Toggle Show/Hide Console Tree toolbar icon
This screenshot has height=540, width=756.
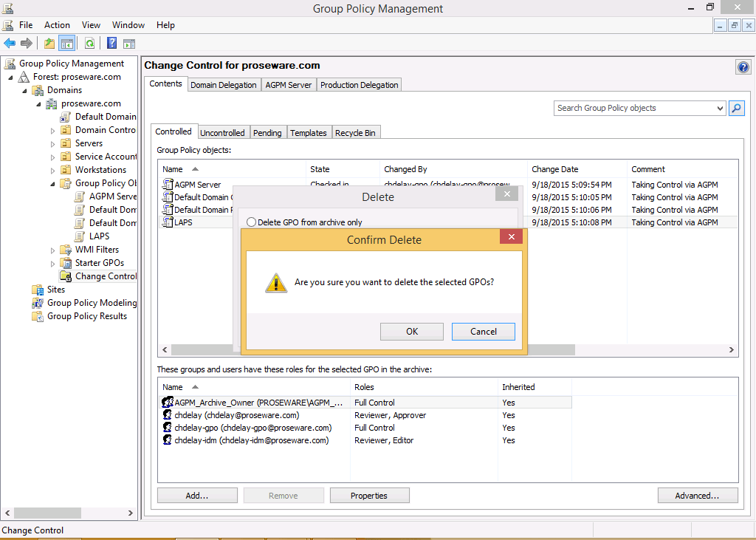(67, 44)
